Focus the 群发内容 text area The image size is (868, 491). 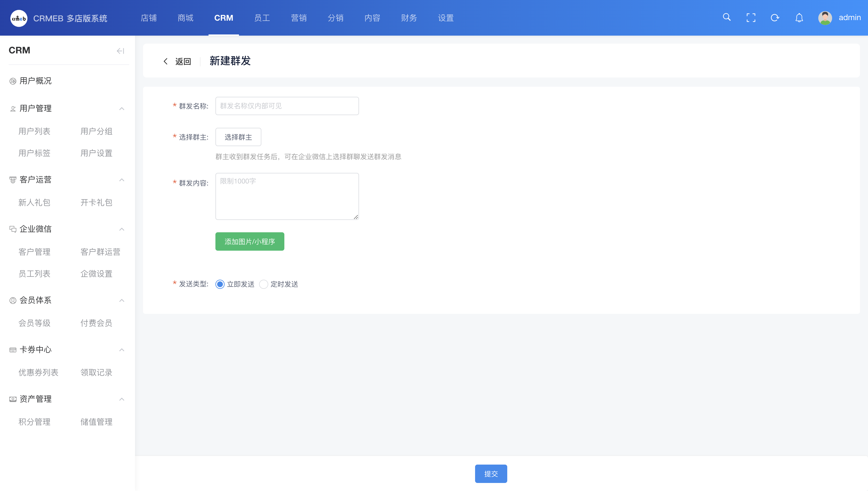[287, 196]
